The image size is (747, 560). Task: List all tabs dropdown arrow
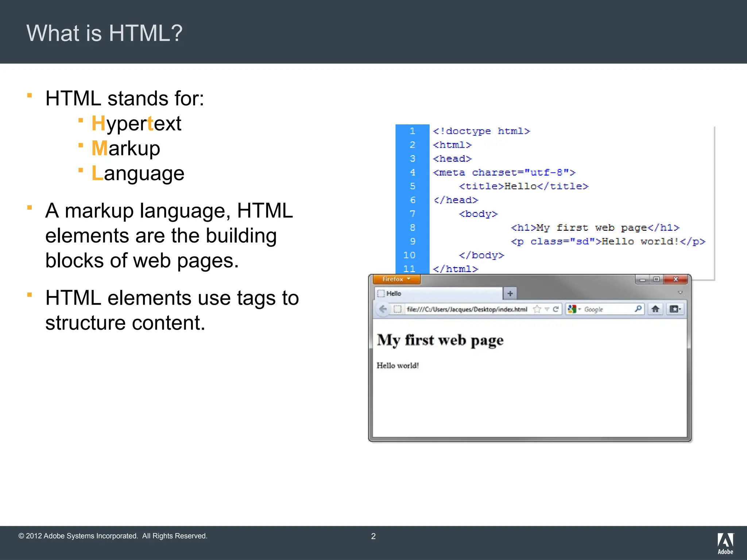tap(680, 293)
